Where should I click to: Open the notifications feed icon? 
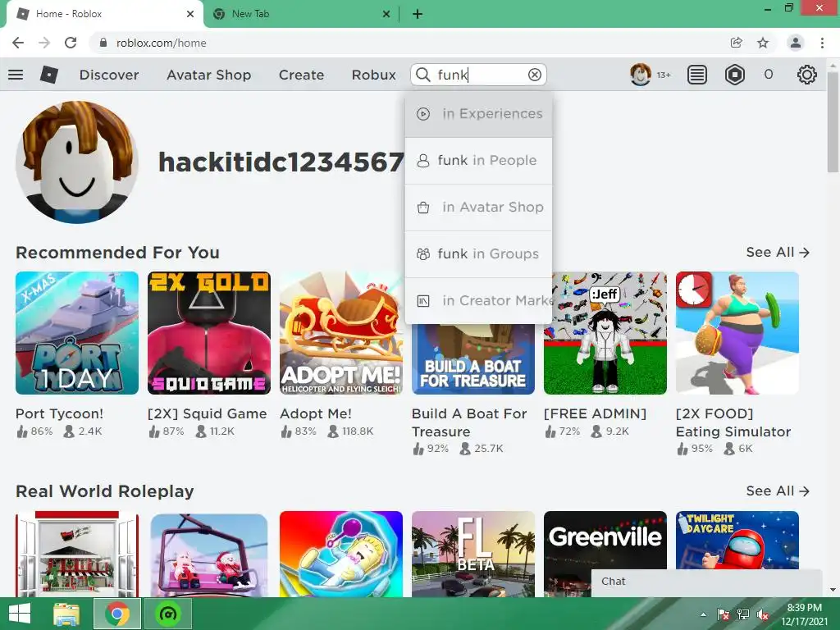697,75
